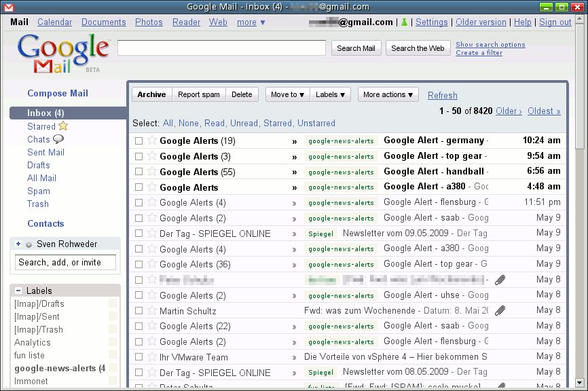
Task: Select the Ihr VMware Team email checkbox
Action: (x=139, y=357)
